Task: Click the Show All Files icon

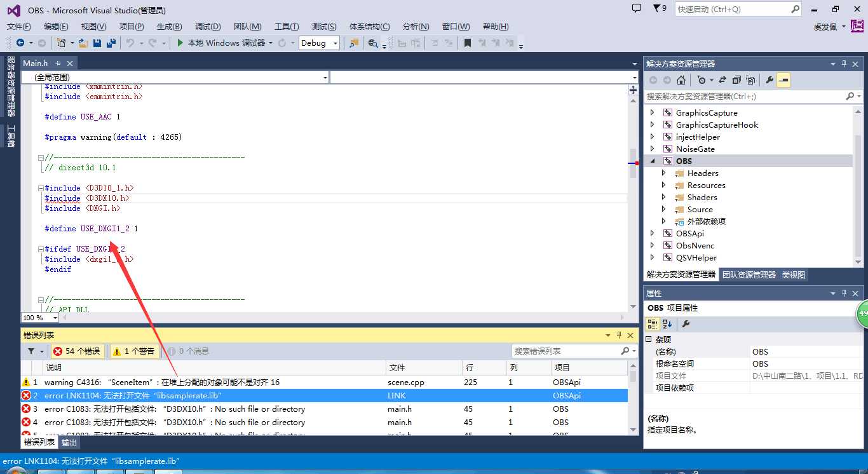Action: tap(750, 80)
